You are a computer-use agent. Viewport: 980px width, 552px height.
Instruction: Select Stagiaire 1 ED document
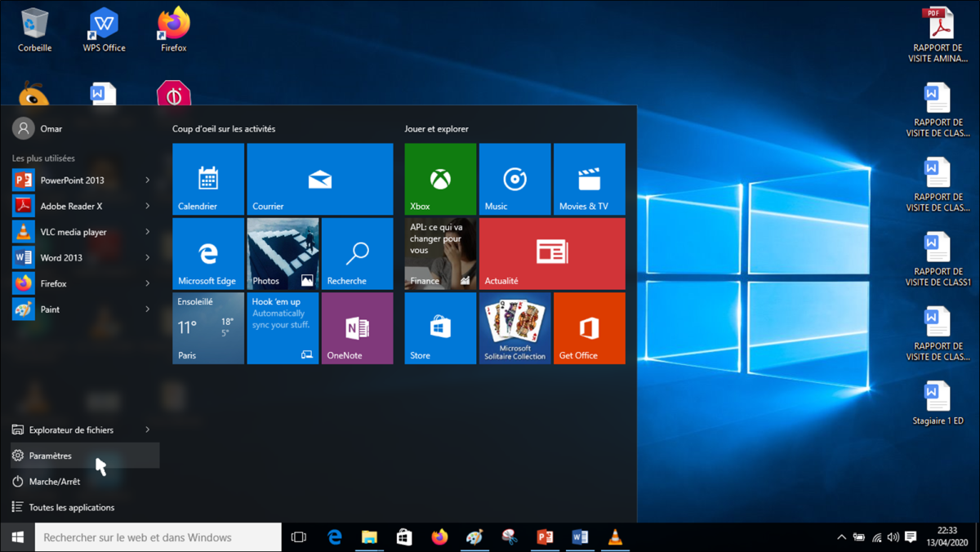[x=938, y=403]
